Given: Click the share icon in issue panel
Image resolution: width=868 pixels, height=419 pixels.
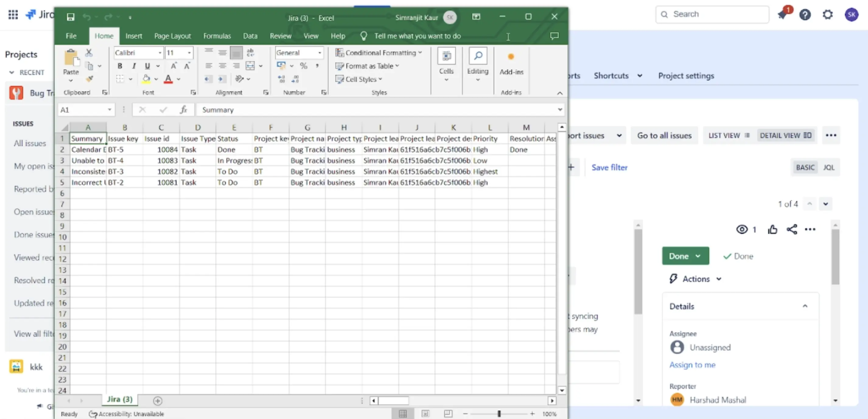Looking at the screenshot, I should click(x=792, y=230).
